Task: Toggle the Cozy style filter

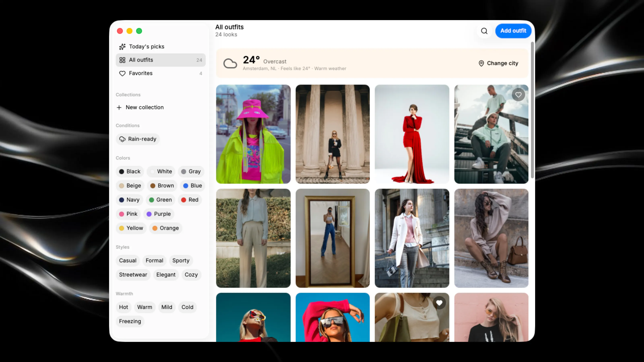Action: [191, 275]
